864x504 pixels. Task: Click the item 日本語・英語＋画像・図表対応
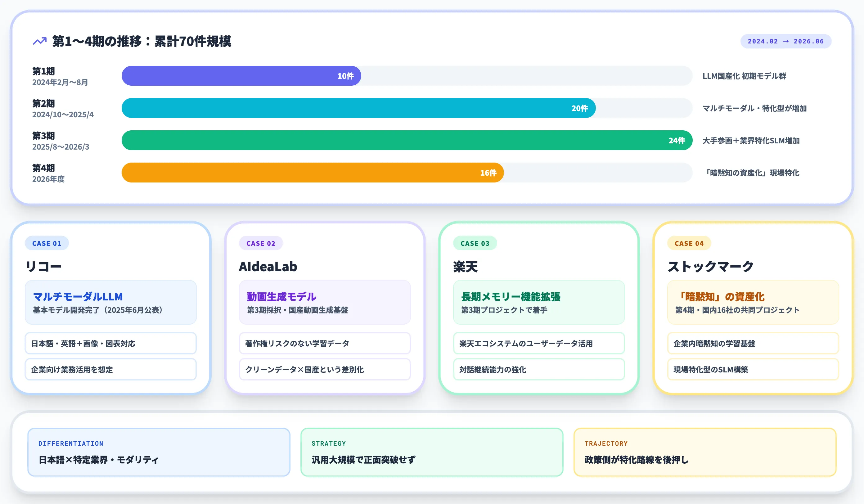(x=111, y=343)
